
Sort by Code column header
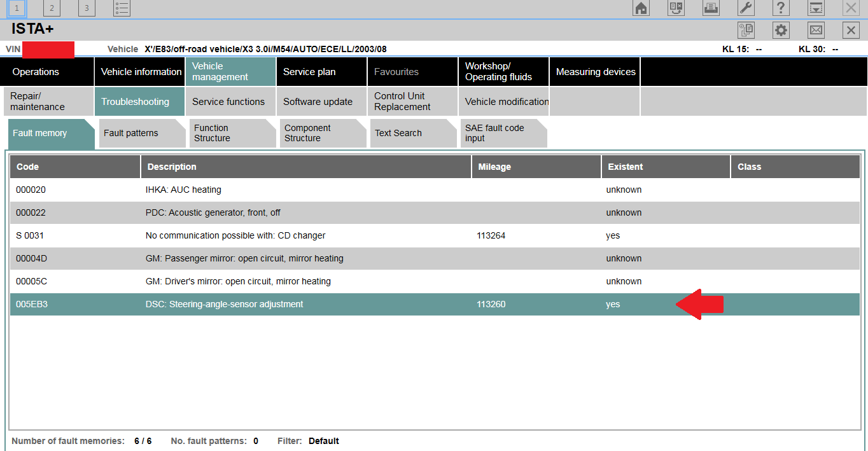click(x=75, y=167)
